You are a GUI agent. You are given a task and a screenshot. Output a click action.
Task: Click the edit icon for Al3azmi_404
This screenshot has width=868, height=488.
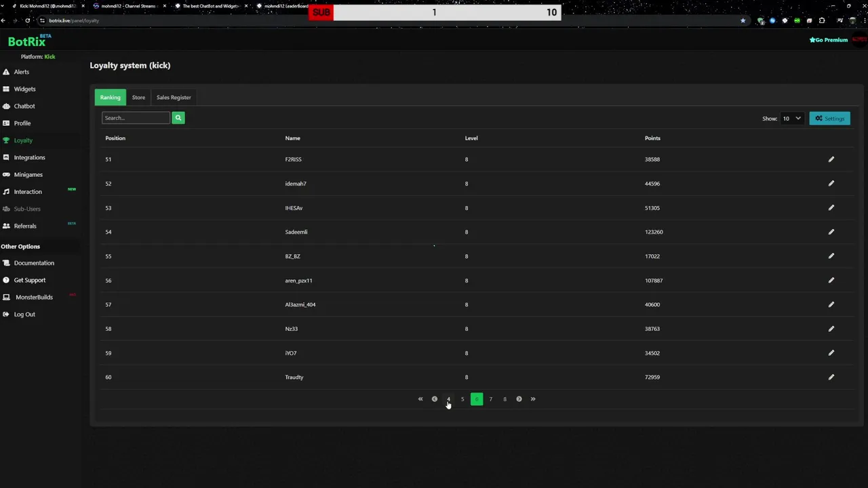point(831,304)
